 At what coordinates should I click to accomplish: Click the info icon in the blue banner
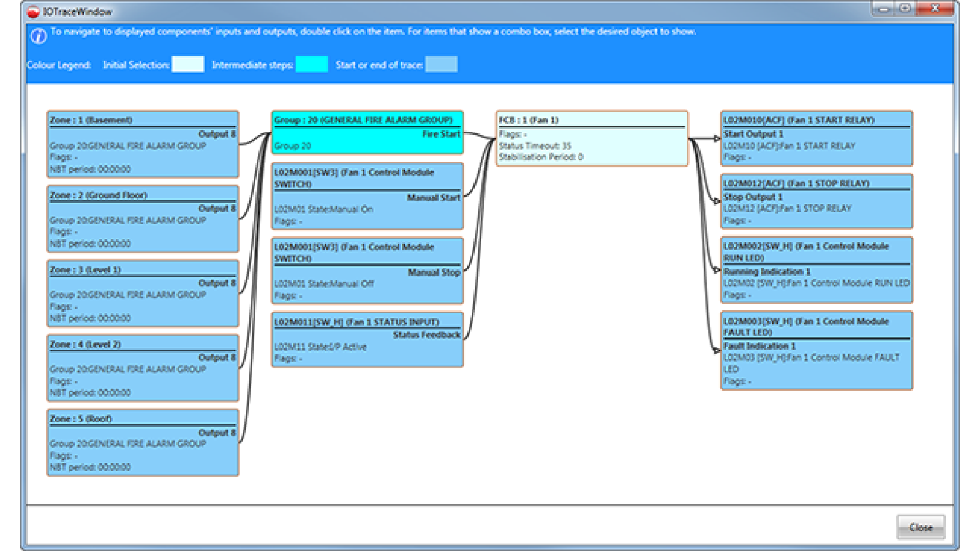38,36
